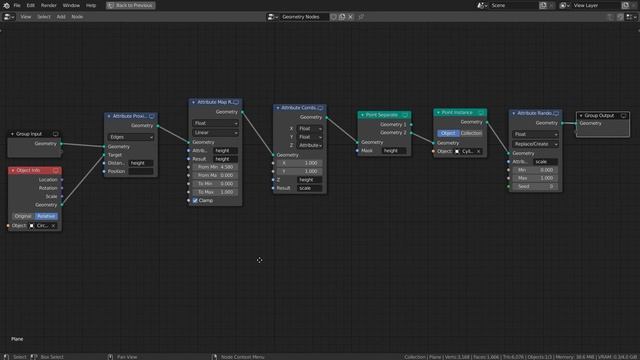This screenshot has height=360, width=640.
Task: Click the empty Position attribute field
Action: [x=141, y=171]
